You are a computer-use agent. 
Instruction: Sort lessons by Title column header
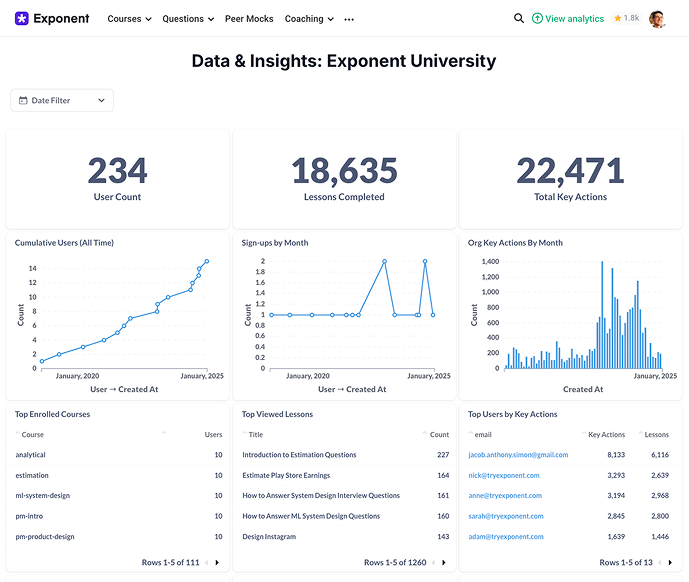click(x=255, y=435)
